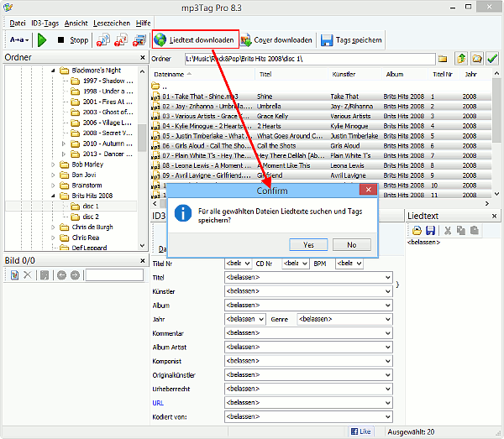Expand the Chris de Burgh folder
504x439 pixels.
point(53,227)
